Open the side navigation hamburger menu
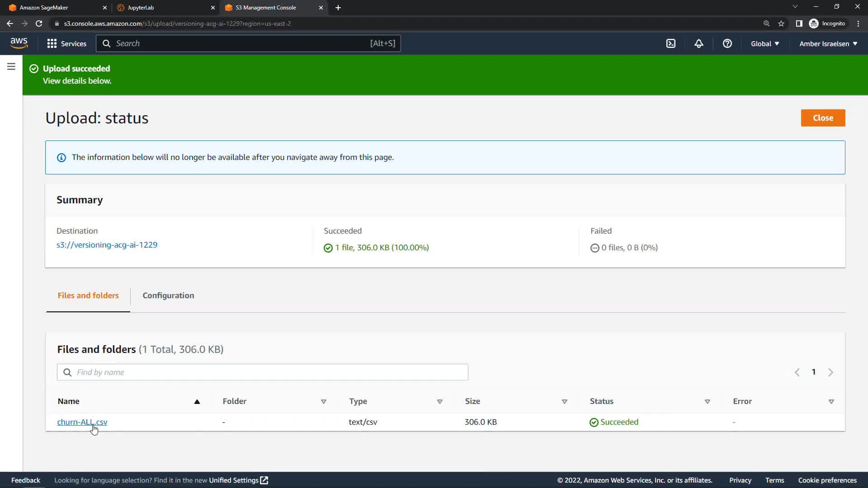The height and width of the screenshot is (488, 868). coord(11,67)
